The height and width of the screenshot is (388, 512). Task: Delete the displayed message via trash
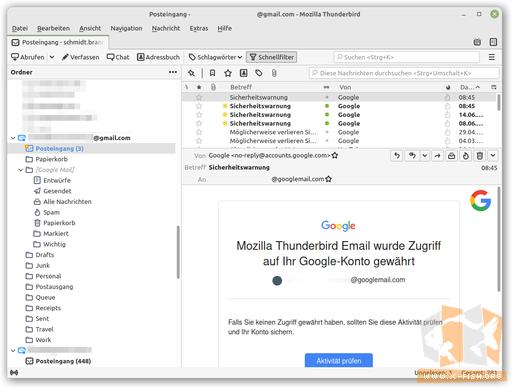tap(480, 156)
